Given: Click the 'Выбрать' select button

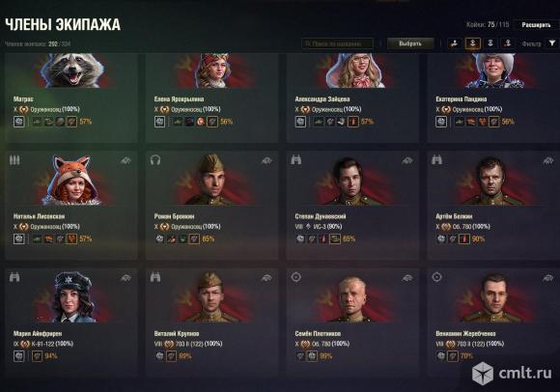Looking at the screenshot, I should coord(410,43).
